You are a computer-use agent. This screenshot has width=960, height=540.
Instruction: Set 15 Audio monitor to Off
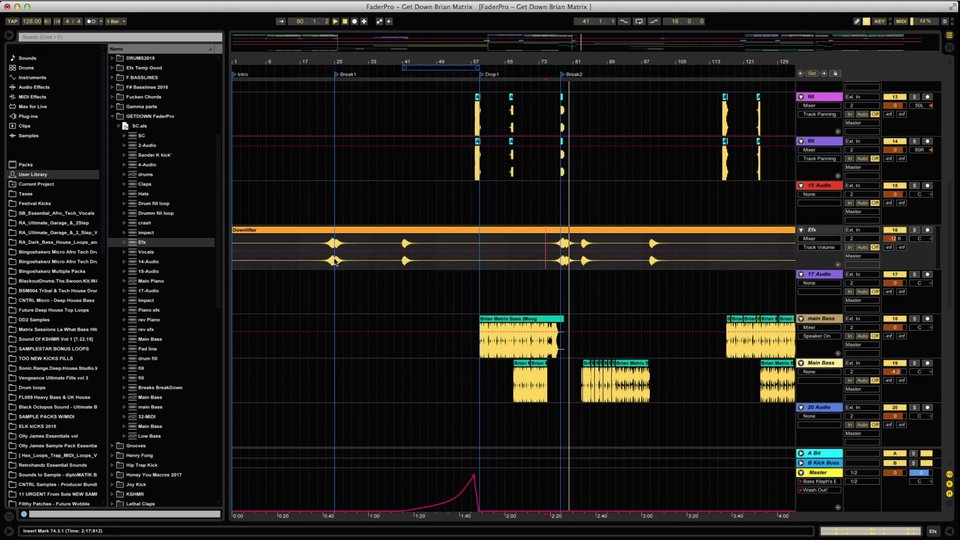(875, 203)
